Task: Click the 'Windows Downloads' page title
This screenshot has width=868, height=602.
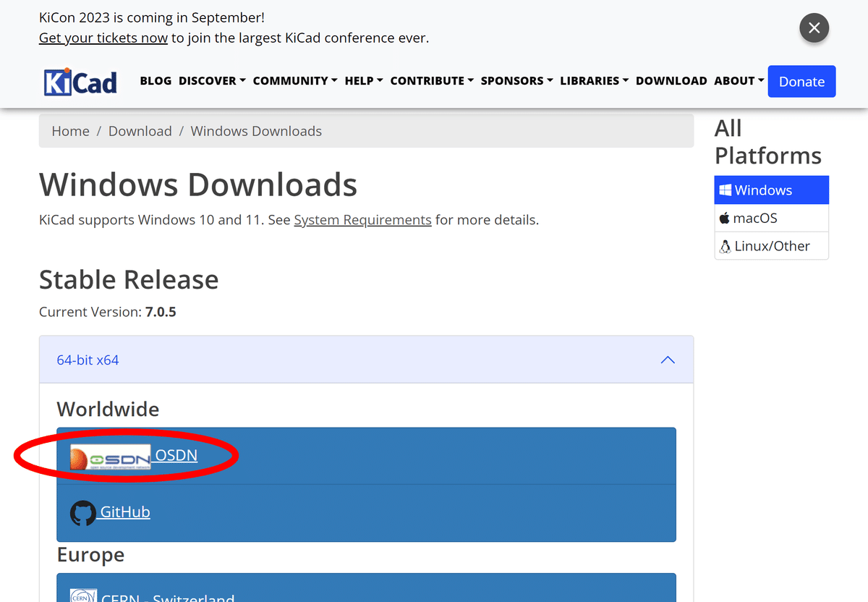Action: 198,185
